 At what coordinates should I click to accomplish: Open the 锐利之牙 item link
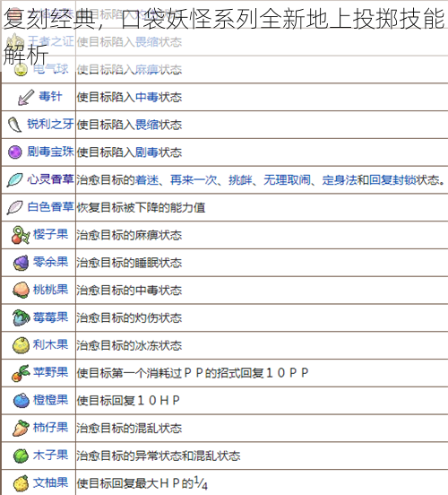(x=50, y=124)
